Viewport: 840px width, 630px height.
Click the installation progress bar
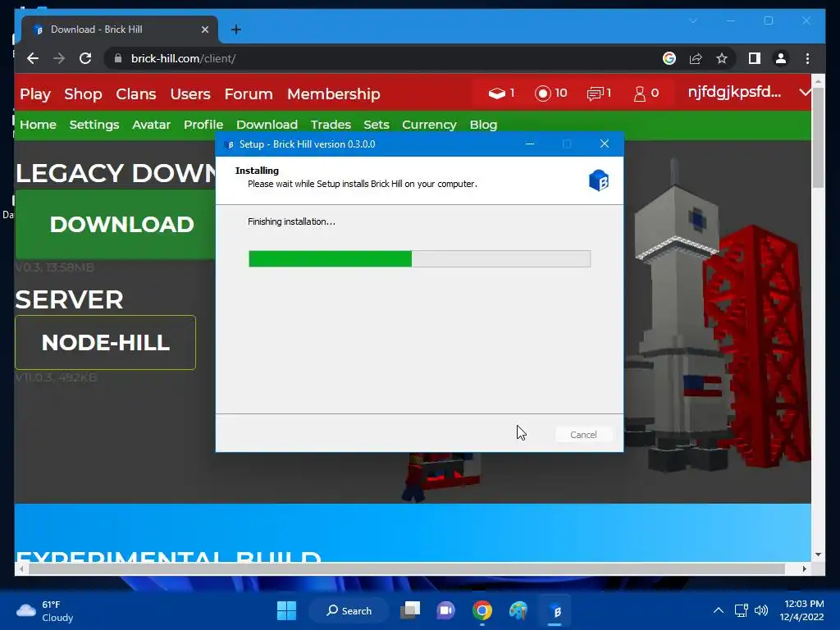pyautogui.click(x=419, y=258)
